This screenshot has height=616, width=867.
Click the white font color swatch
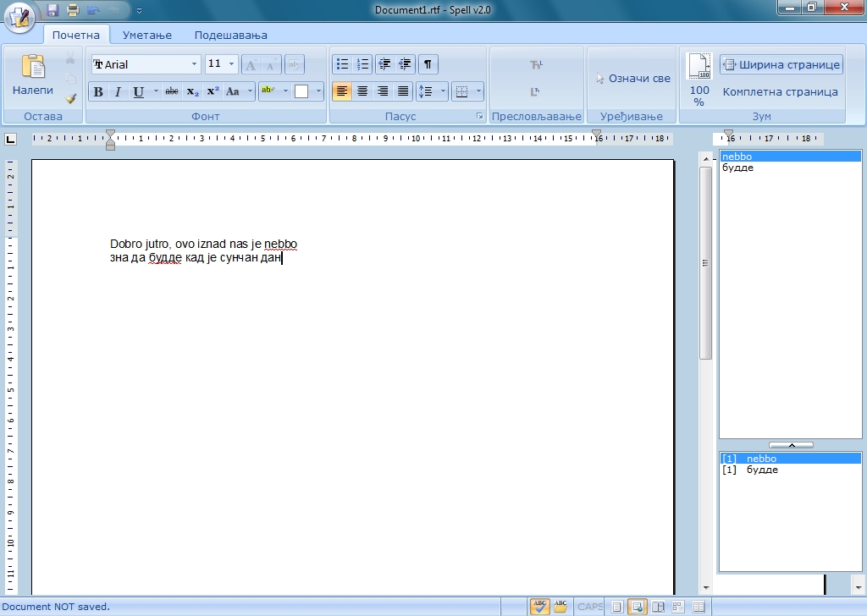pyautogui.click(x=301, y=91)
